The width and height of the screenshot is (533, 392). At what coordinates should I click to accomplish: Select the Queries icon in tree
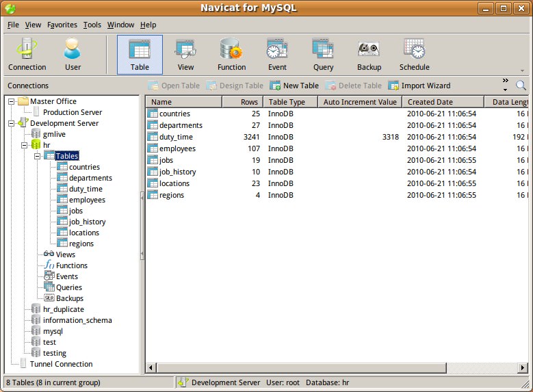pyautogui.click(x=49, y=287)
